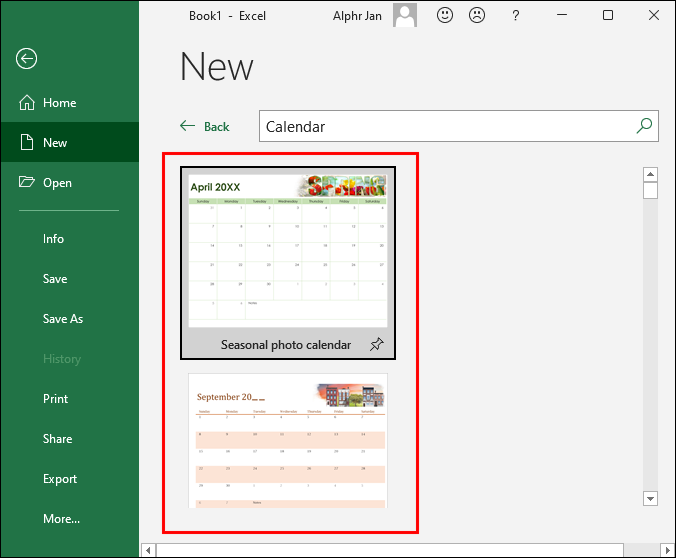The image size is (676, 558).
Task: Click the vertical scrollbar up arrow
Action: [650, 175]
